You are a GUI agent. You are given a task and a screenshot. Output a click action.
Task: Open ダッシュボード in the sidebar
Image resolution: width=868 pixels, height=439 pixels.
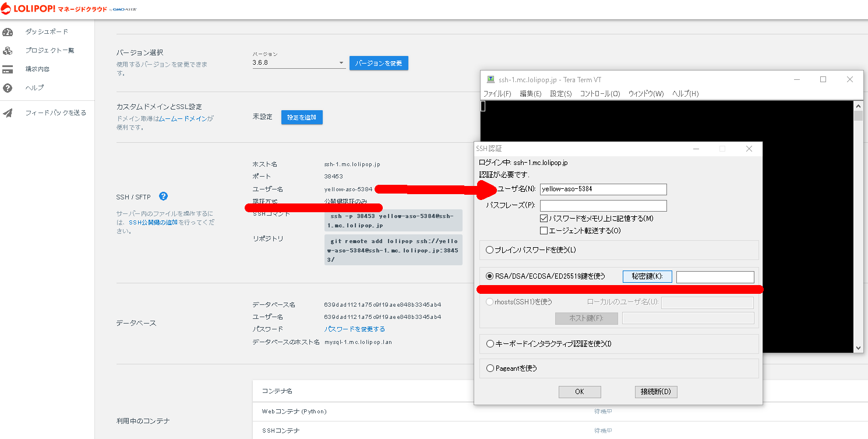(47, 31)
